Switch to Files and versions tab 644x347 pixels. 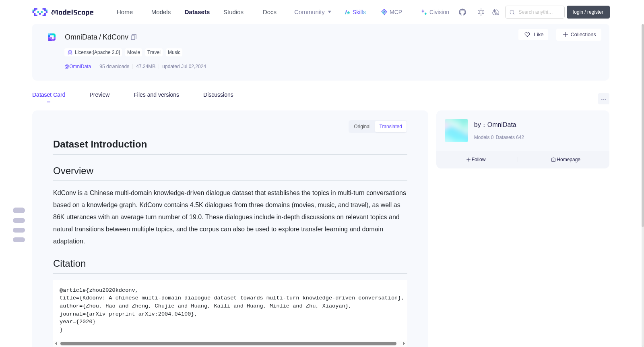coord(156,95)
